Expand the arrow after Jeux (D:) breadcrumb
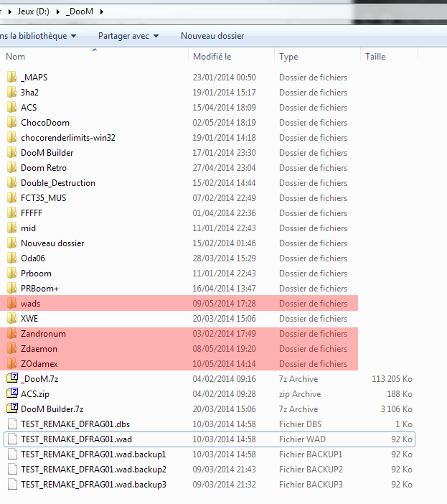Image resolution: width=447 pixels, height=504 pixels. pos(58,12)
